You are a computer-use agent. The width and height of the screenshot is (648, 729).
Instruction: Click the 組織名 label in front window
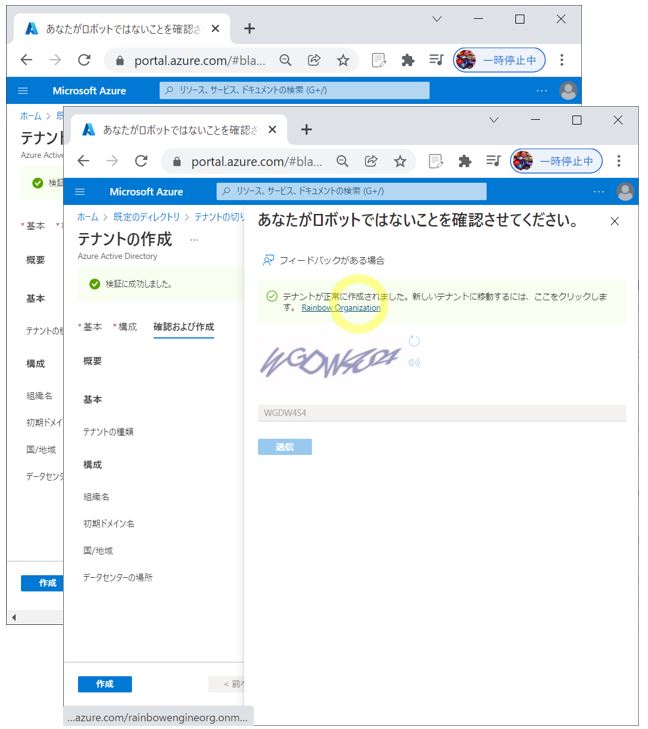(x=96, y=497)
